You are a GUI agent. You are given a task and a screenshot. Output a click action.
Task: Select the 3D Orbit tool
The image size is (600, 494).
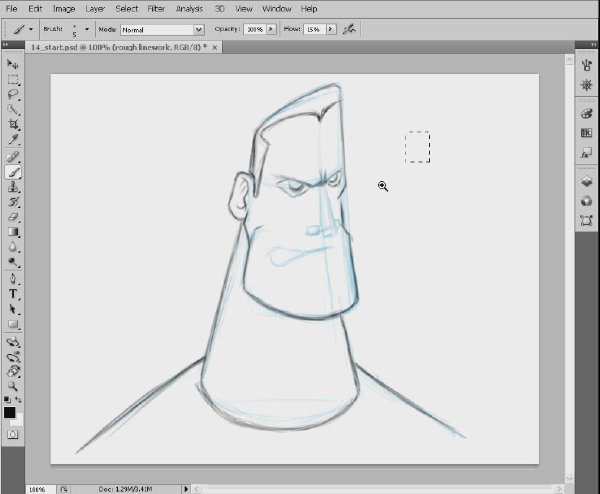tap(13, 357)
